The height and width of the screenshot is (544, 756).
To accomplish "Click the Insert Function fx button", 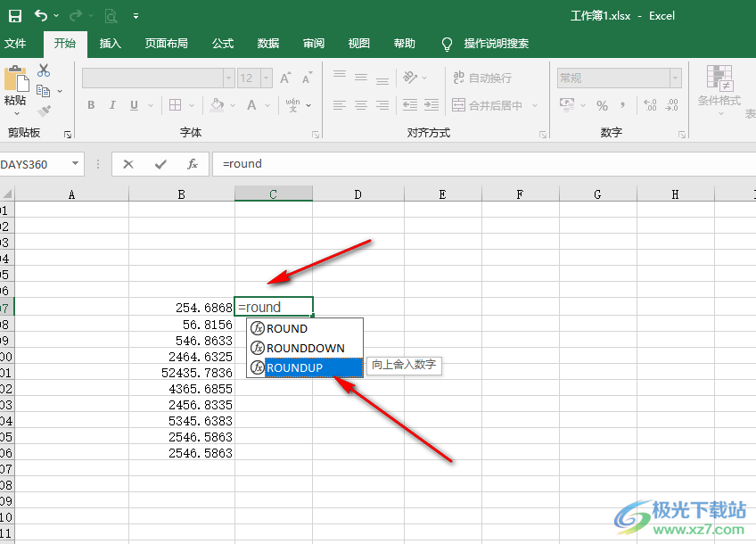I will 193,164.
